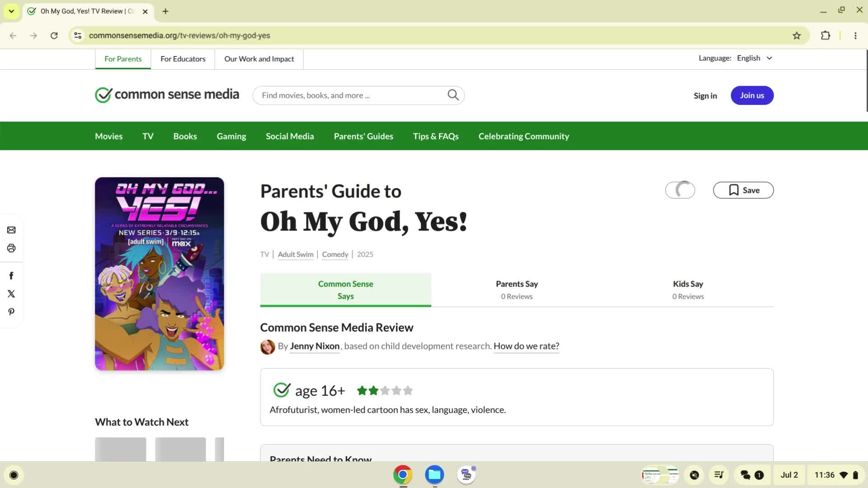Open Chrome from the shelf
Viewport: 868px width, 488px height.
tap(402, 475)
